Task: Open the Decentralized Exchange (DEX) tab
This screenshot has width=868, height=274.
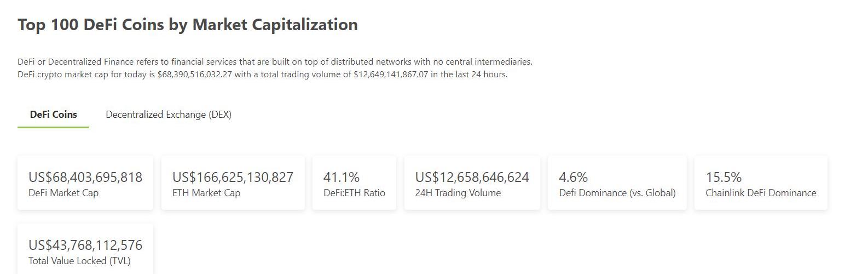Action: [x=168, y=115]
